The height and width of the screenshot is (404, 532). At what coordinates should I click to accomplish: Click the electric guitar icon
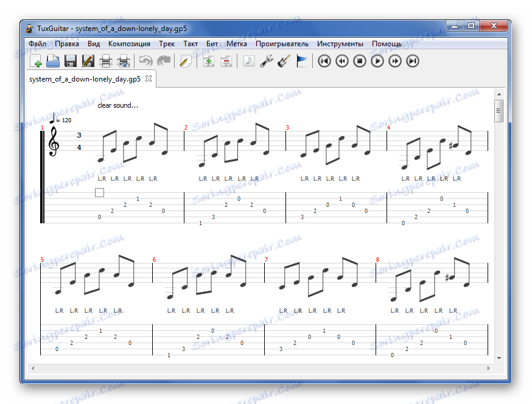tap(284, 61)
